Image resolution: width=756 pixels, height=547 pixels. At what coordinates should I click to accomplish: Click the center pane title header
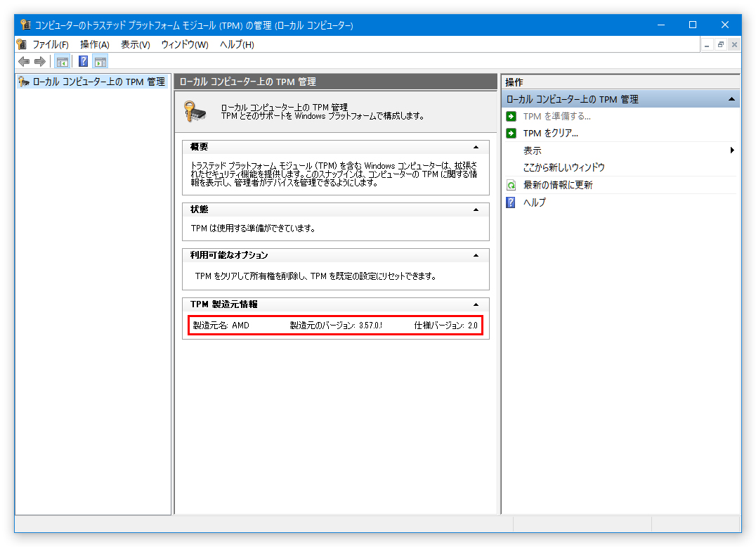click(336, 82)
